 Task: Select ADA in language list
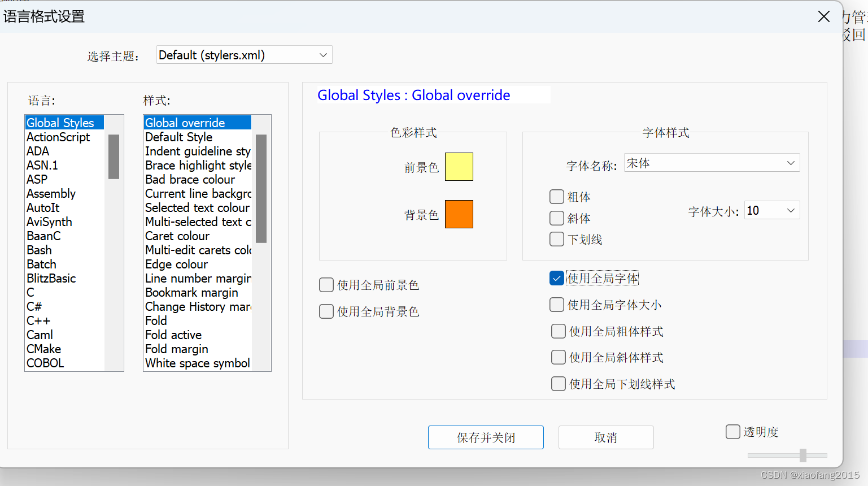pos(64,151)
